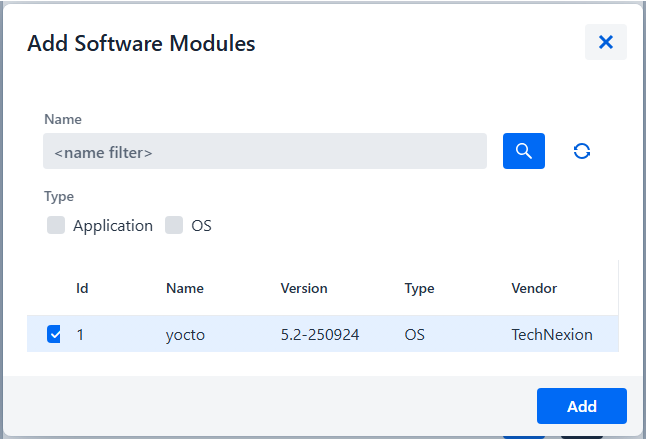
Task: Click version 5.2-250924 in the table
Action: [321, 335]
